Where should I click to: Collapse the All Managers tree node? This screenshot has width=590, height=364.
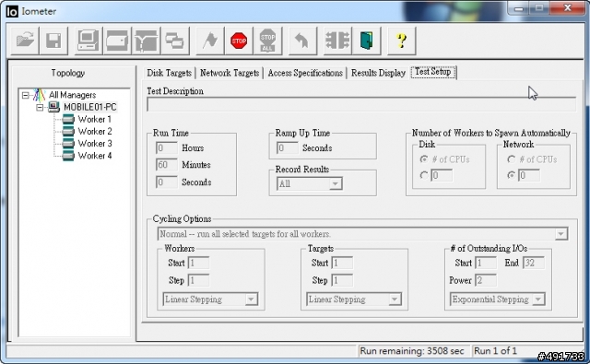pyautogui.click(x=25, y=95)
